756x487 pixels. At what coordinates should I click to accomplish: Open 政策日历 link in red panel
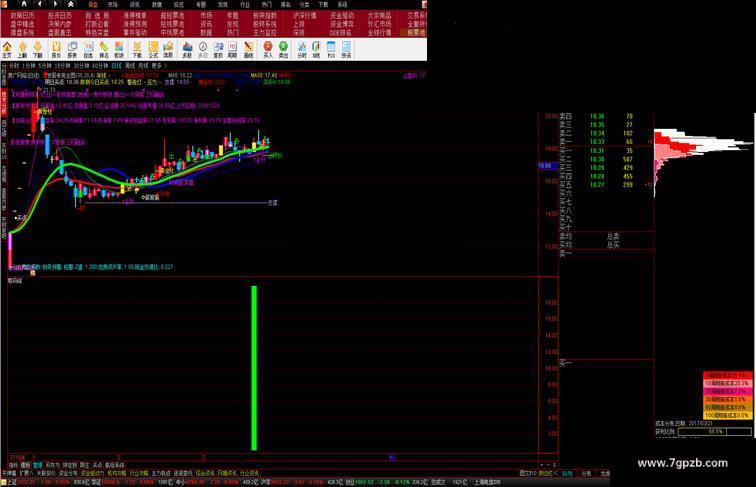tap(22, 15)
